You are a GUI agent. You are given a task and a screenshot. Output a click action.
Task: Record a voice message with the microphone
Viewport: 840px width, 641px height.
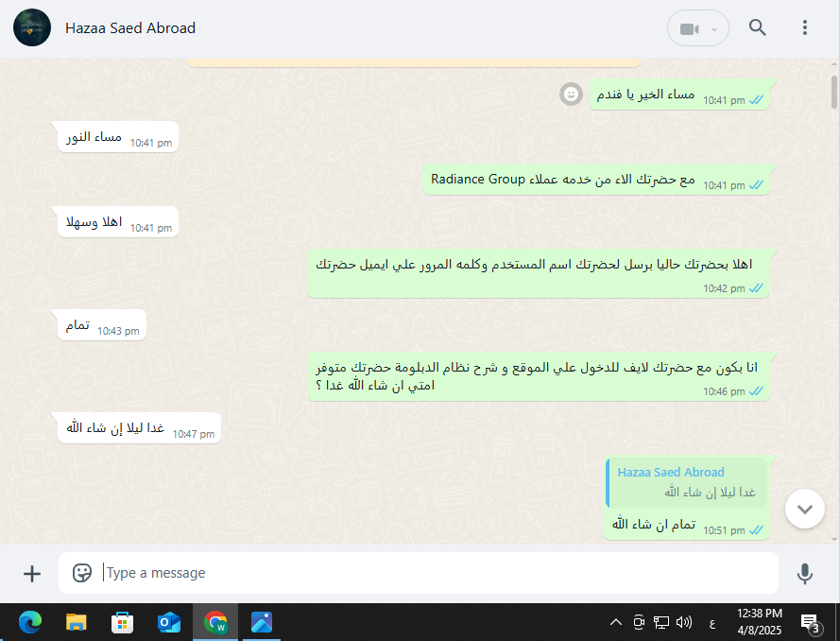805,574
